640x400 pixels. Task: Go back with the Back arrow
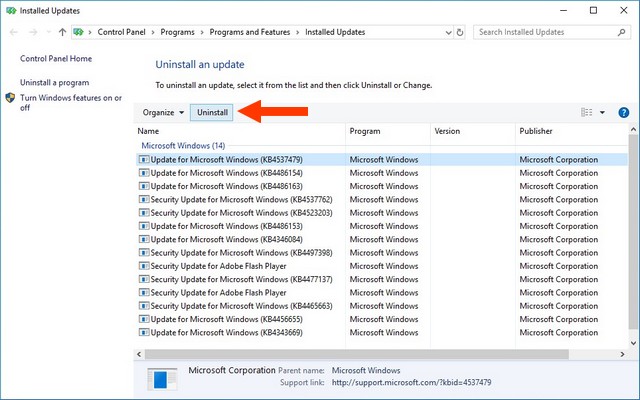tap(13, 32)
